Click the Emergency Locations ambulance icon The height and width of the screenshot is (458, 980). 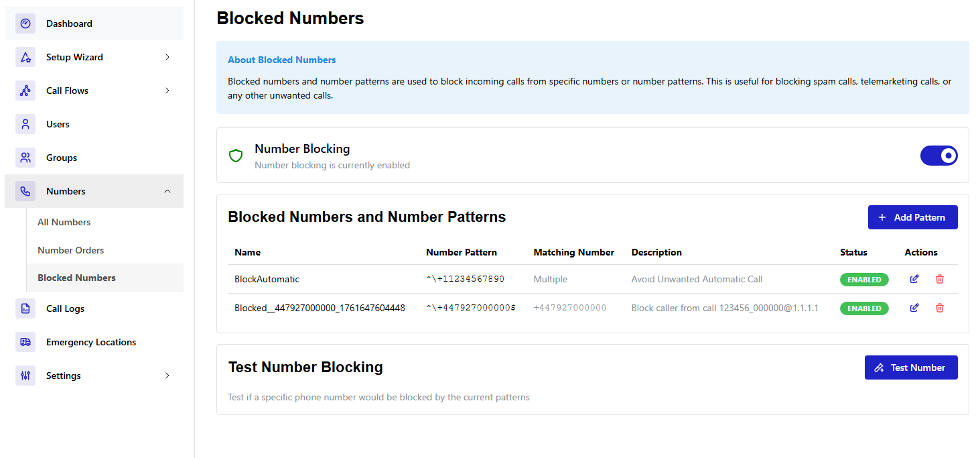click(x=25, y=342)
